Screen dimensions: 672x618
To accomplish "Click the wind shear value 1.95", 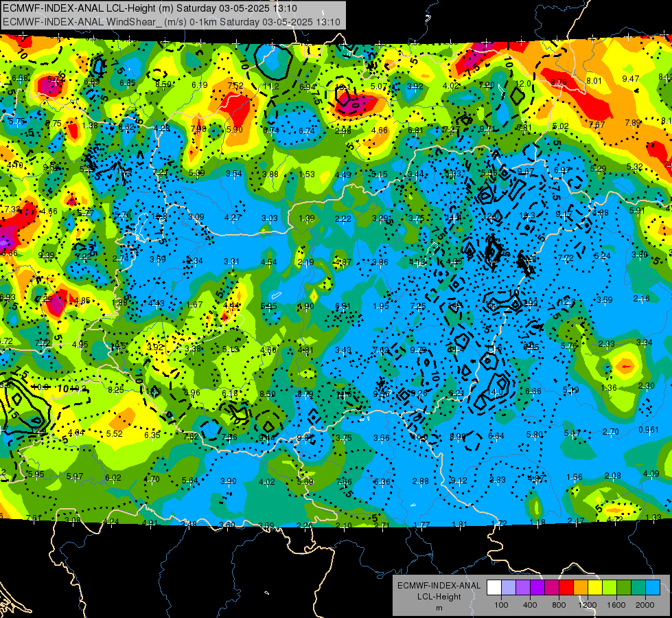I will [380, 306].
